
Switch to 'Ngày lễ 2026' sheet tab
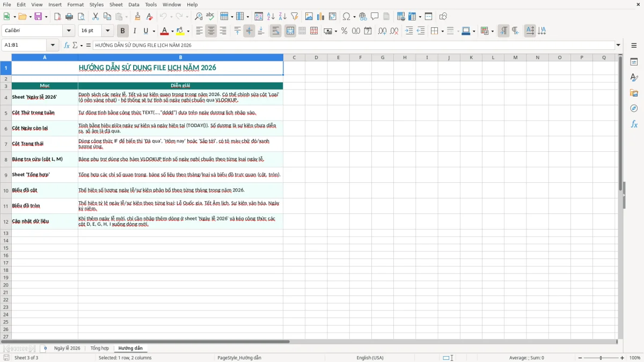(x=67, y=349)
